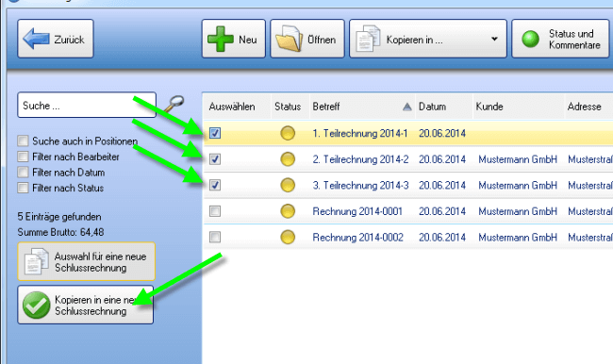The image size is (613, 364).
Task: Click the magnifying glass search icon
Action: 174,104
